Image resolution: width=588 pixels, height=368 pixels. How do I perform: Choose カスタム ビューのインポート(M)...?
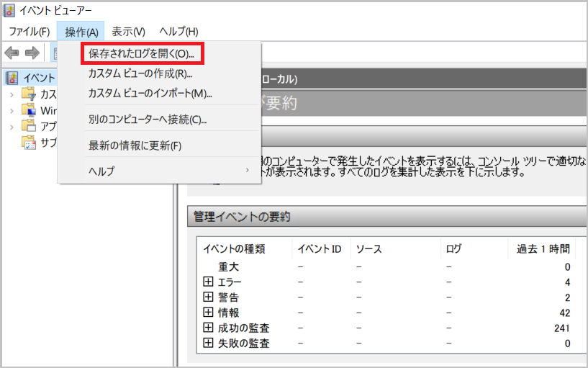tap(150, 93)
